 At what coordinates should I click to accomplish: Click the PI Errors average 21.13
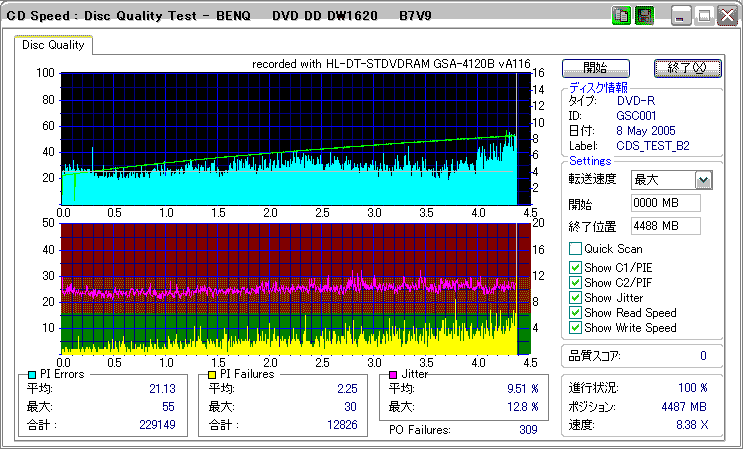click(x=162, y=389)
